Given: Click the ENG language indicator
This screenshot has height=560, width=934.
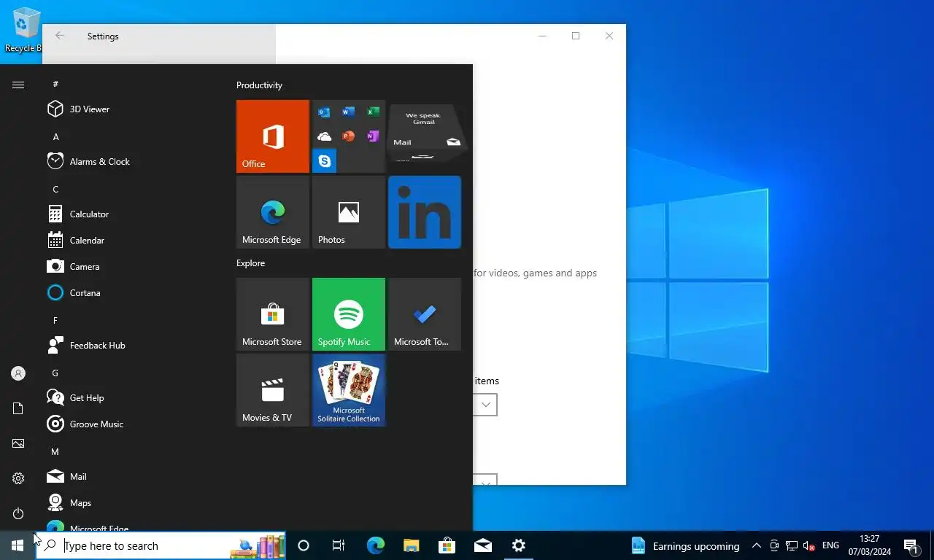Looking at the screenshot, I should point(830,545).
